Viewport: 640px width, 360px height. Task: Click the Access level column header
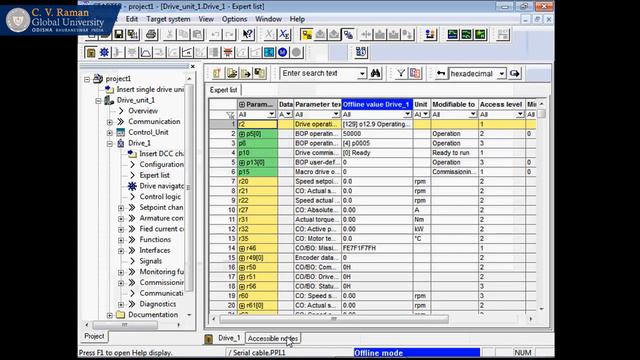tap(501, 104)
